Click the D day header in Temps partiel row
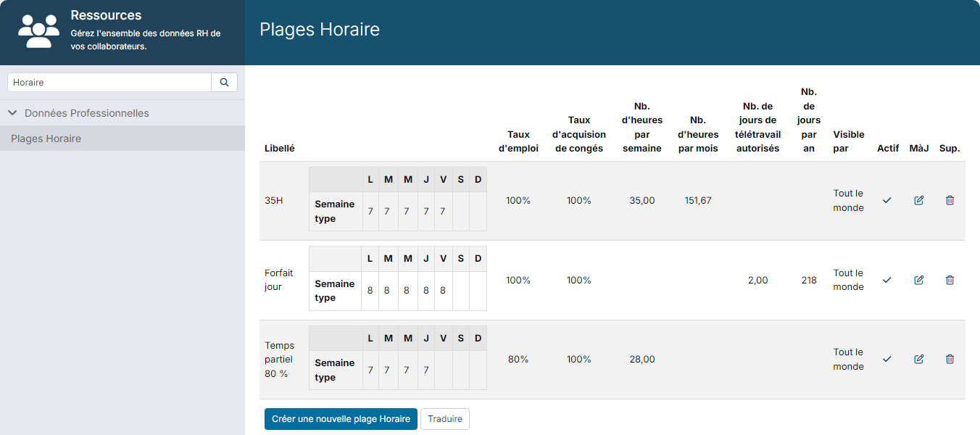The width and height of the screenshot is (980, 435). (478, 338)
